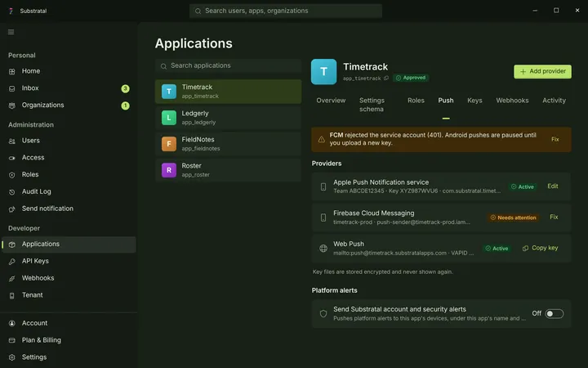Maximize the Substratal window
588x368 pixels.
click(x=556, y=11)
